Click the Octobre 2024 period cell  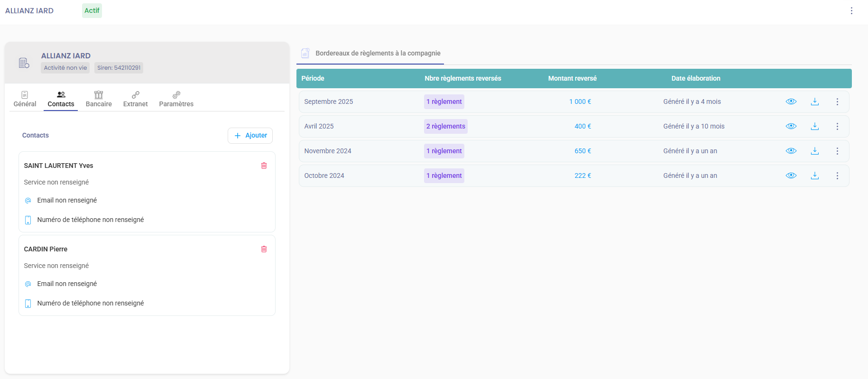[324, 176]
